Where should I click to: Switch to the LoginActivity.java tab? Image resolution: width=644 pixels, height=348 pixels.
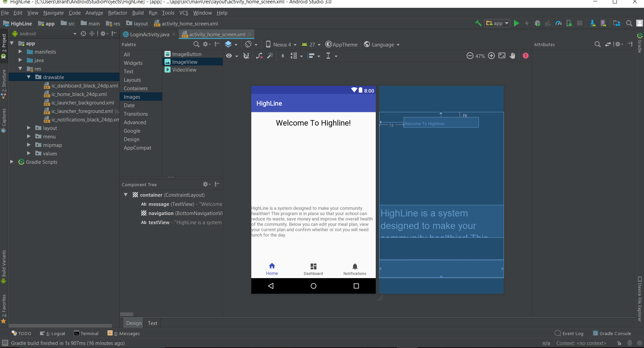149,35
